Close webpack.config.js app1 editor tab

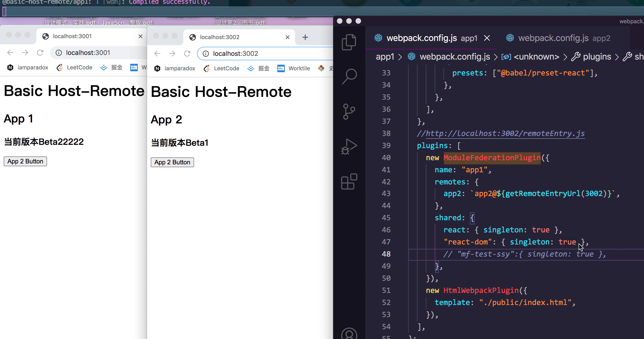click(487, 38)
